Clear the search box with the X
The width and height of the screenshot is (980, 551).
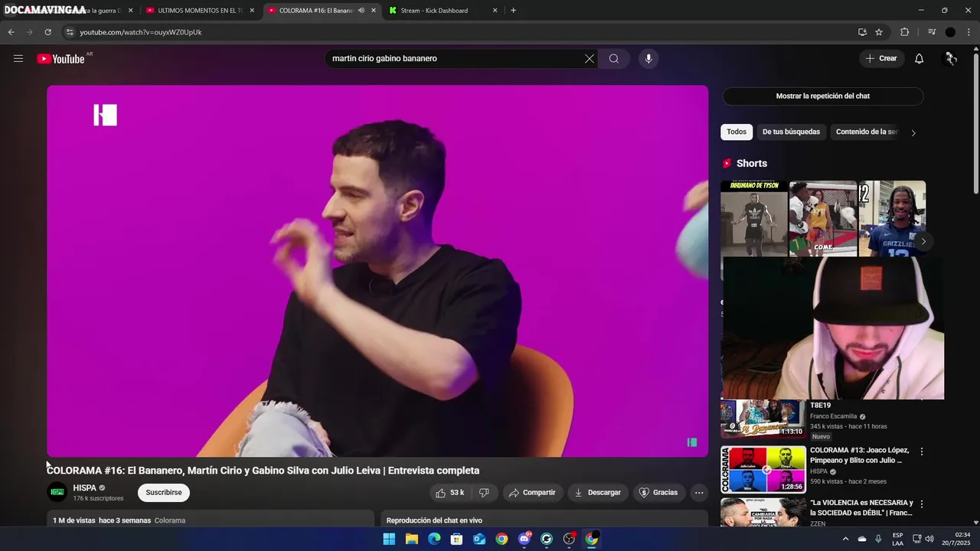click(590, 59)
